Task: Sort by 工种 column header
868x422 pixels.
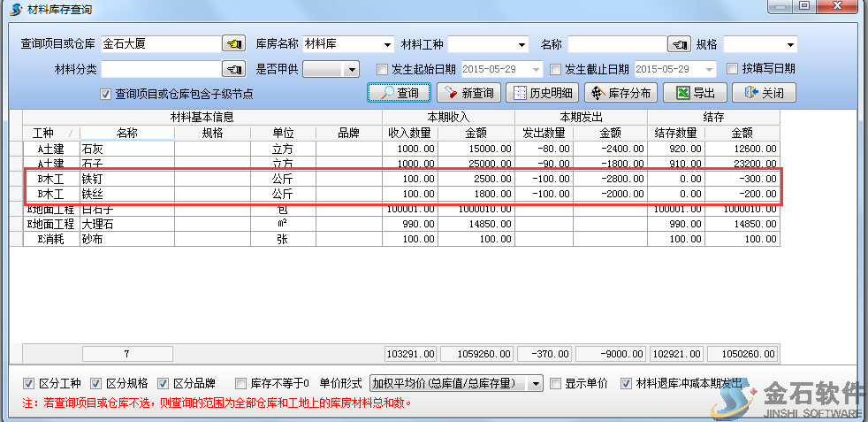Action: (49, 133)
